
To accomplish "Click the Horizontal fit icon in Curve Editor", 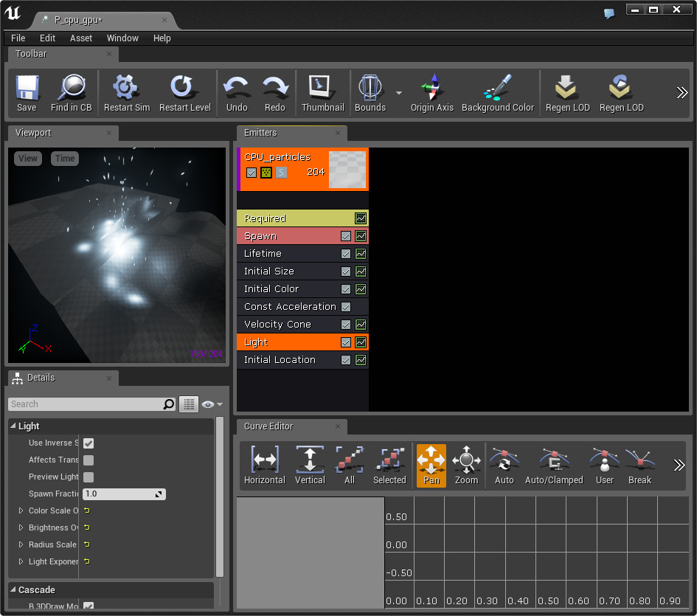I will 264,460.
